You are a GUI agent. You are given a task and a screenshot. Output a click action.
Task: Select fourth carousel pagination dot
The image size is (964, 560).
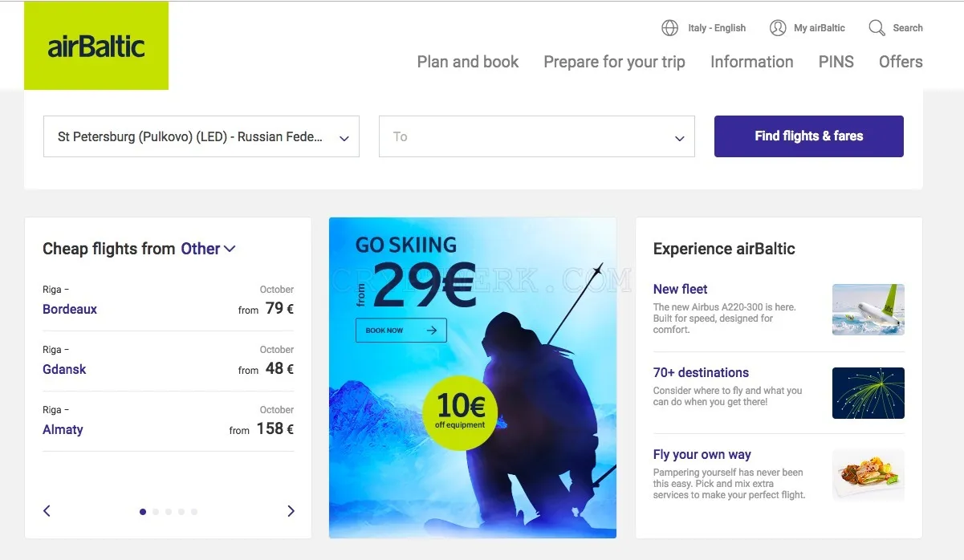(x=181, y=512)
